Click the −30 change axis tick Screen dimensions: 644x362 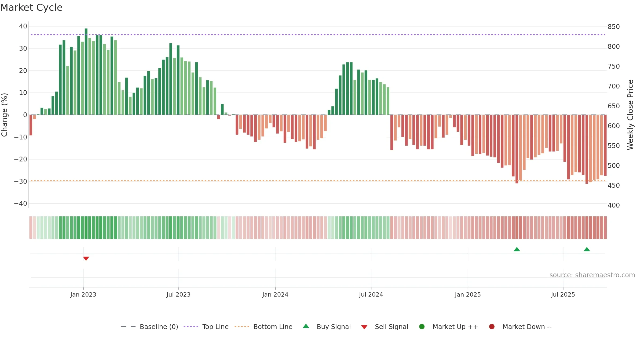pos(21,182)
